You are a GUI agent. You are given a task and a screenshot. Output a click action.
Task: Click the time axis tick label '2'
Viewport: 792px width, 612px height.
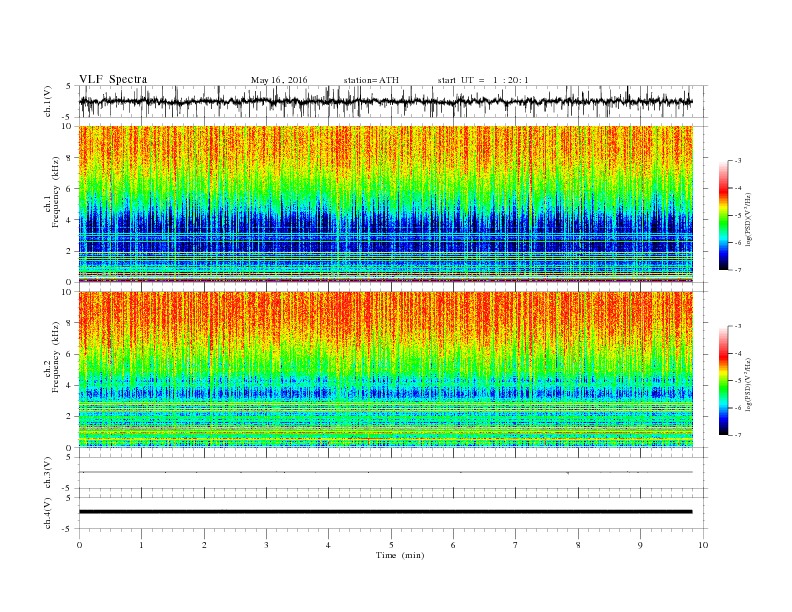pos(204,545)
